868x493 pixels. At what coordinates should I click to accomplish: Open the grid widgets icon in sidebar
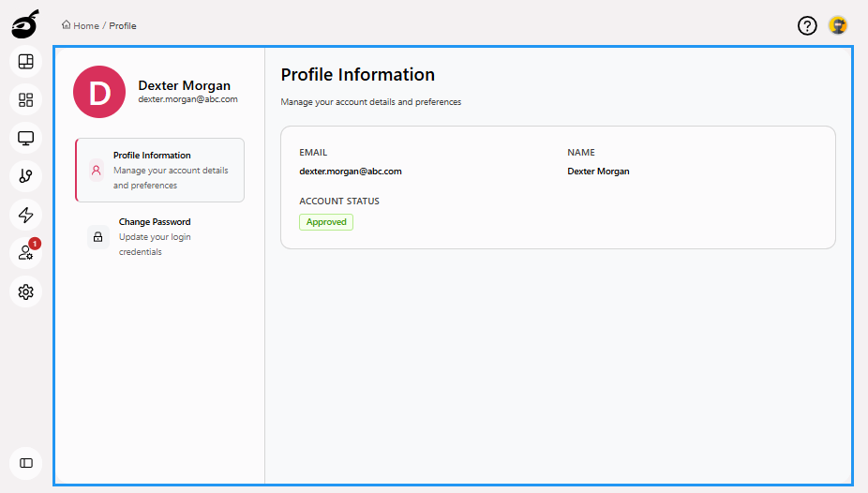click(25, 99)
